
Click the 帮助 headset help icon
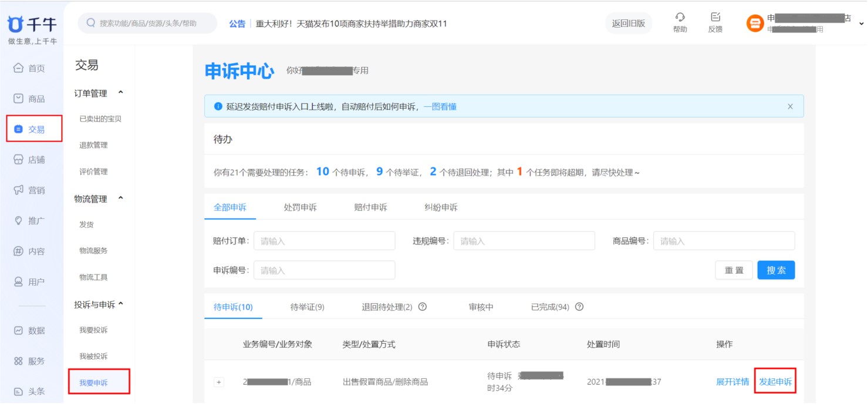[680, 18]
